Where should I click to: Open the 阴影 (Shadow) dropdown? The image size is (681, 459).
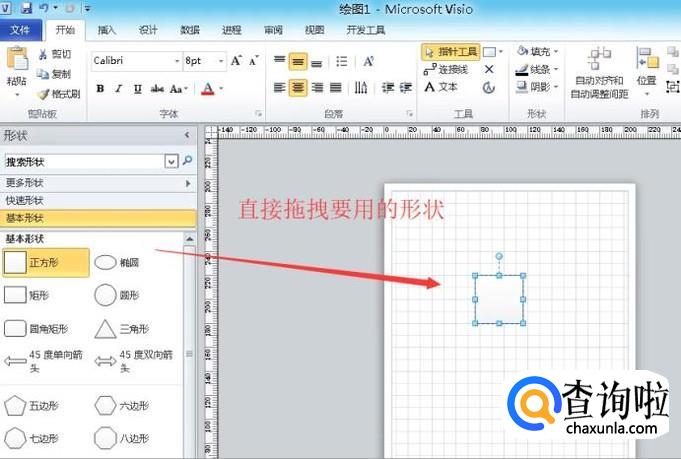[537, 87]
